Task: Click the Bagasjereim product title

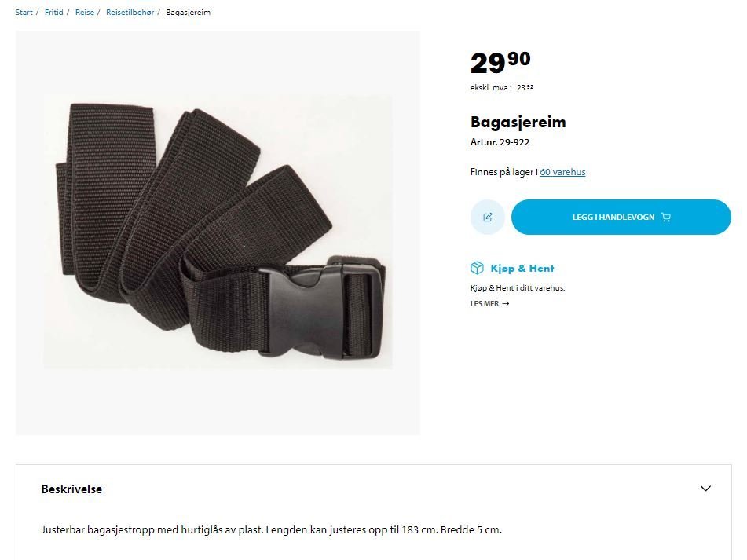Action: click(518, 122)
